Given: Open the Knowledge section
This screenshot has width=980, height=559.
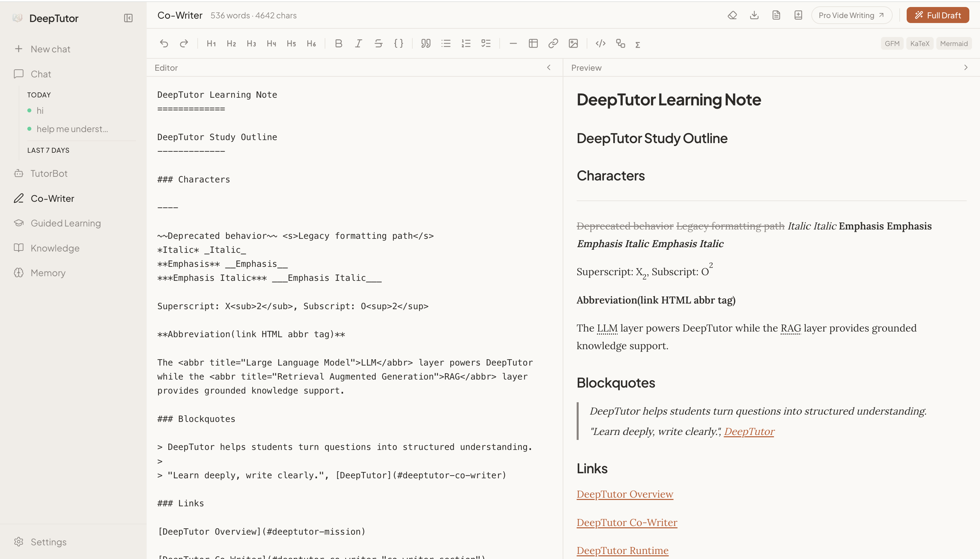Looking at the screenshot, I should click(55, 248).
